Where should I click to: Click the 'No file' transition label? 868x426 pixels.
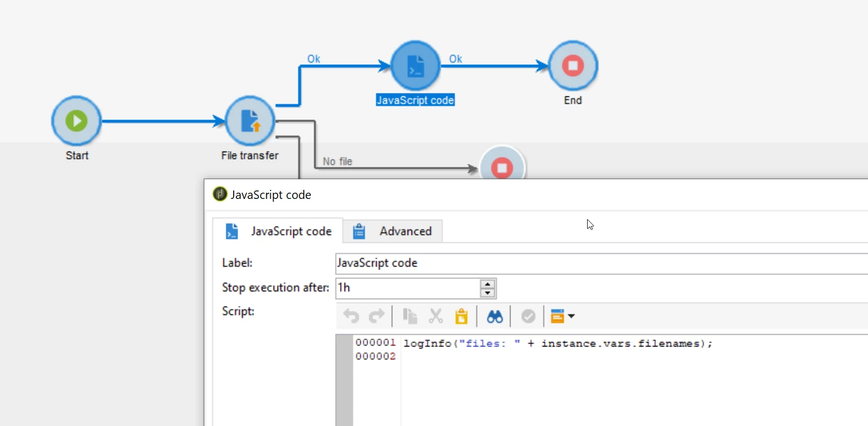pyautogui.click(x=337, y=162)
